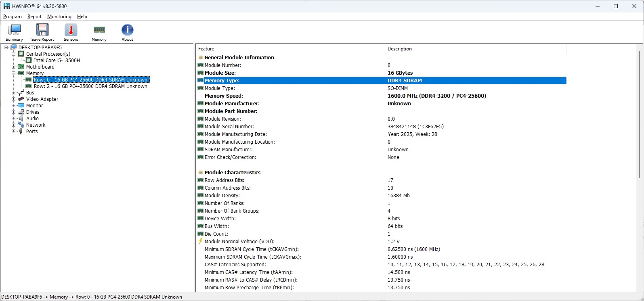The image size is (644, 301).
Task: Open the Summary toolbar icon
Action: tap(15, 31)
